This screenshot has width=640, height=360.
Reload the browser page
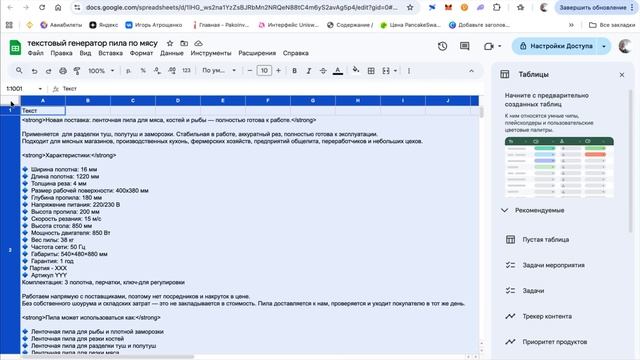[x=42, y=7]
